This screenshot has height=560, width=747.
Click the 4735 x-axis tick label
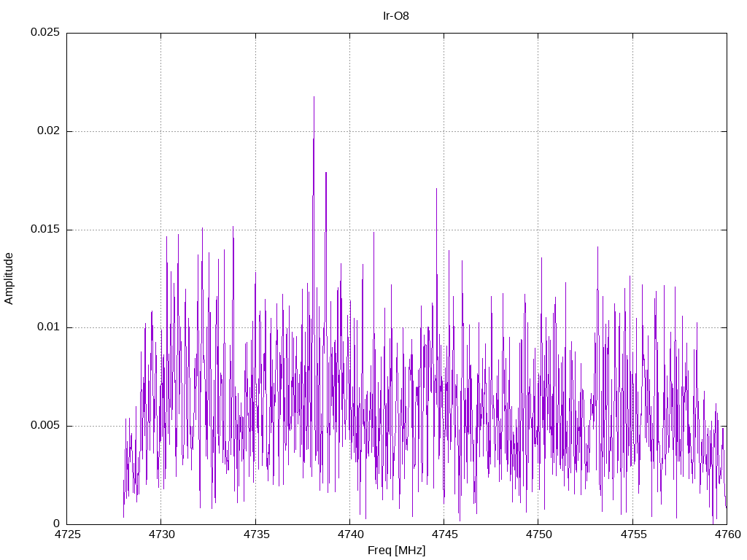256,534
